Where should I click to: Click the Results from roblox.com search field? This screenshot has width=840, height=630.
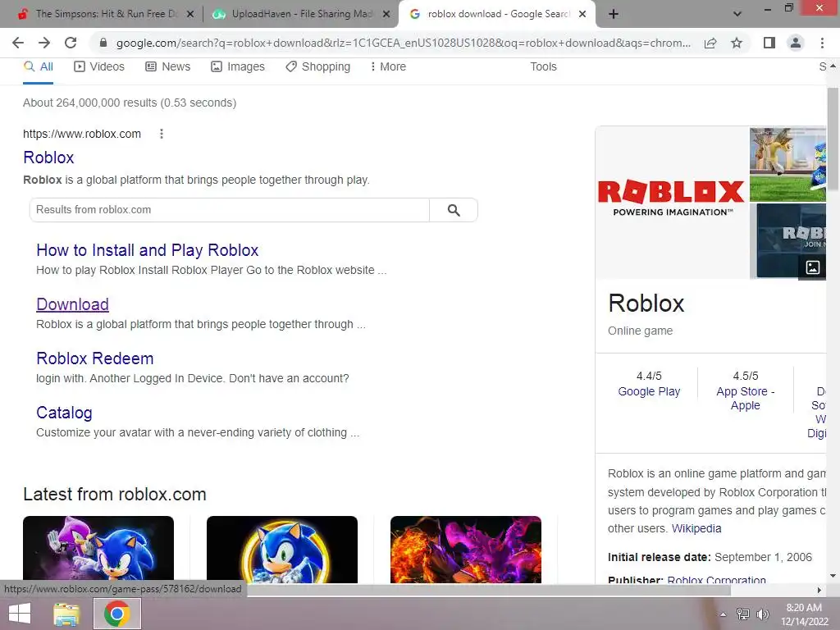point(230,210)
